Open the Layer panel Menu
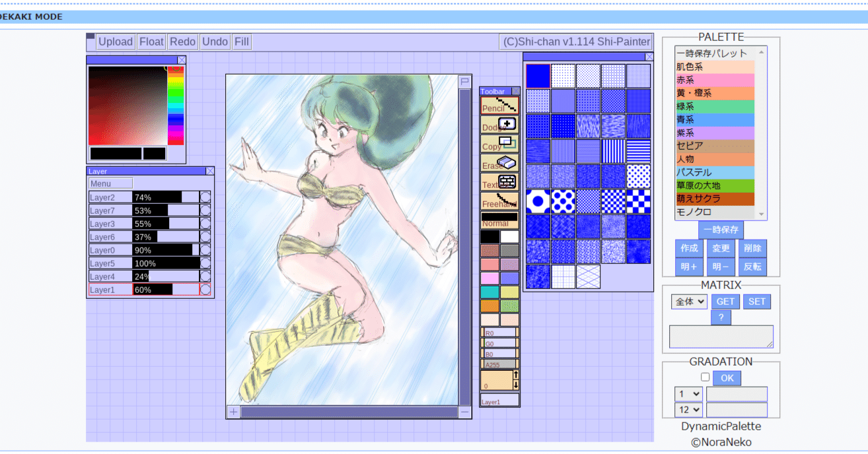Screen dimensions: 868x454 click(111, 183)
